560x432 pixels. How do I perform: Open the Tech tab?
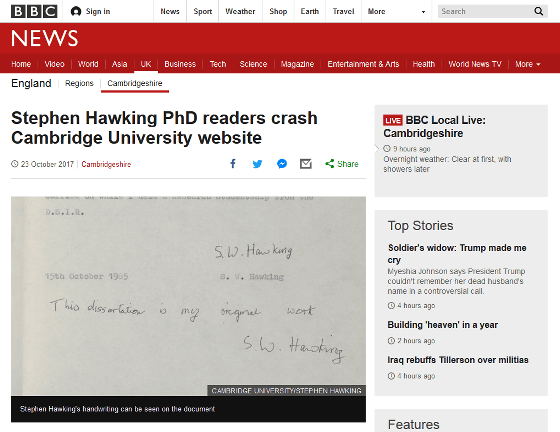[x=218, y=64]
